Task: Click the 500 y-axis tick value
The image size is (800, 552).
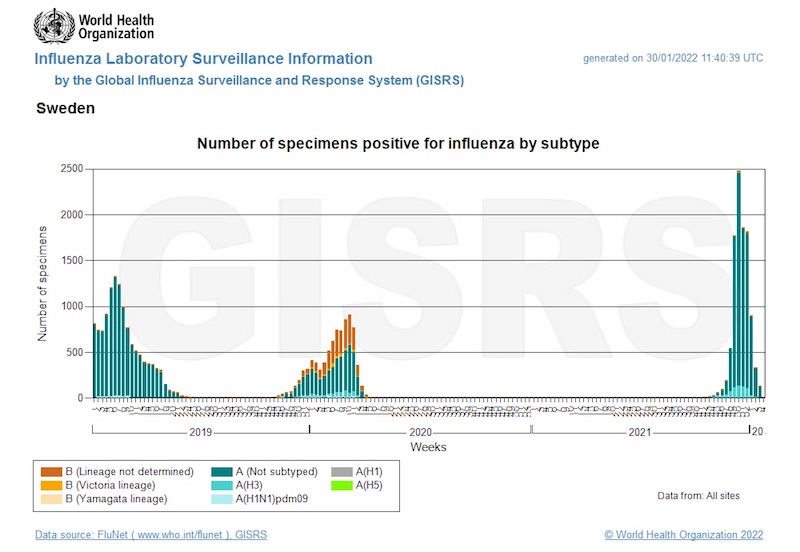Action: point(75,353)
